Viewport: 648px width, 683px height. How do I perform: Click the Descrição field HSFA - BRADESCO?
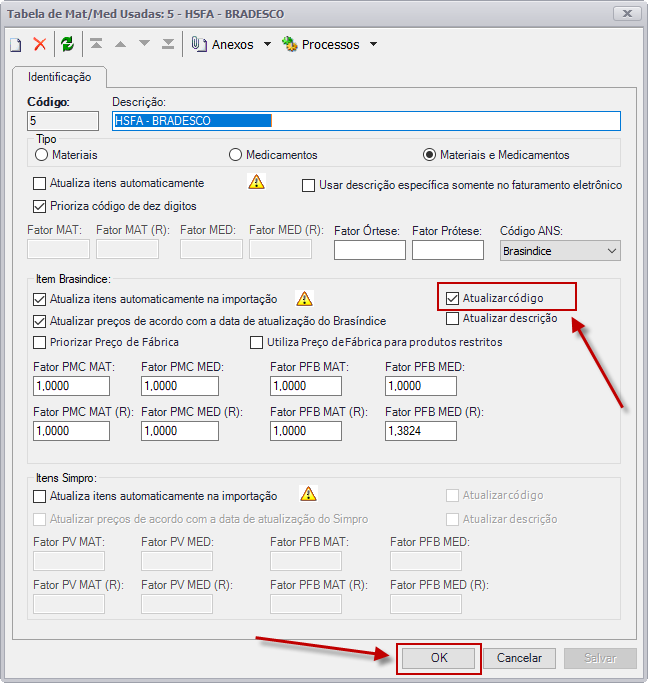pyautogui.click(x=366, y=121)
